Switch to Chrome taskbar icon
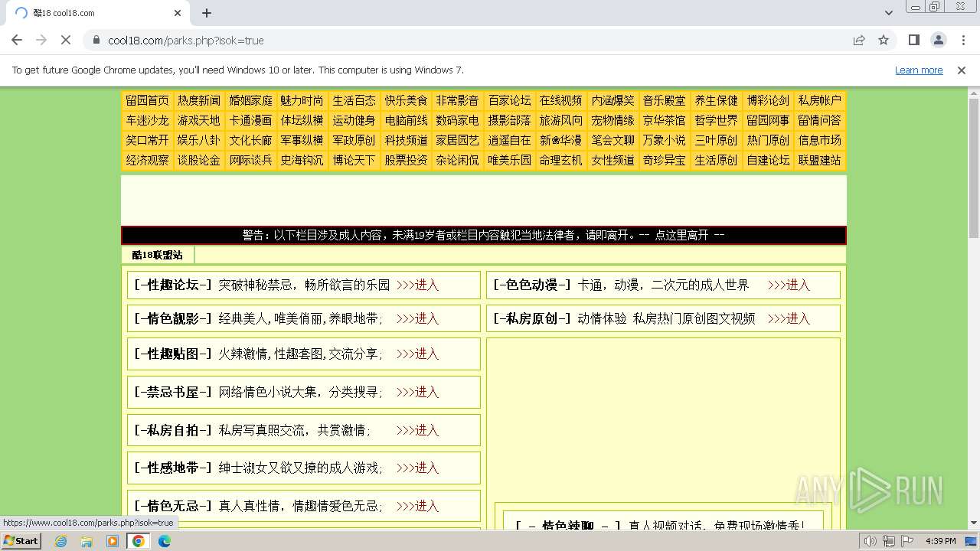Screen dimensions: 980x551 tap(139, 541)
